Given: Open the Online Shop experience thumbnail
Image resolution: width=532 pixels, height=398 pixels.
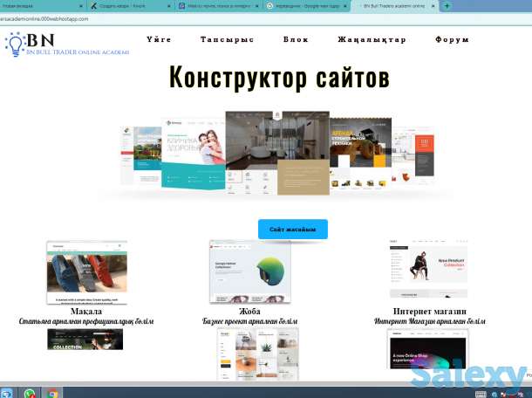Looking at the screenshot, I should click(x=428, y=349).
